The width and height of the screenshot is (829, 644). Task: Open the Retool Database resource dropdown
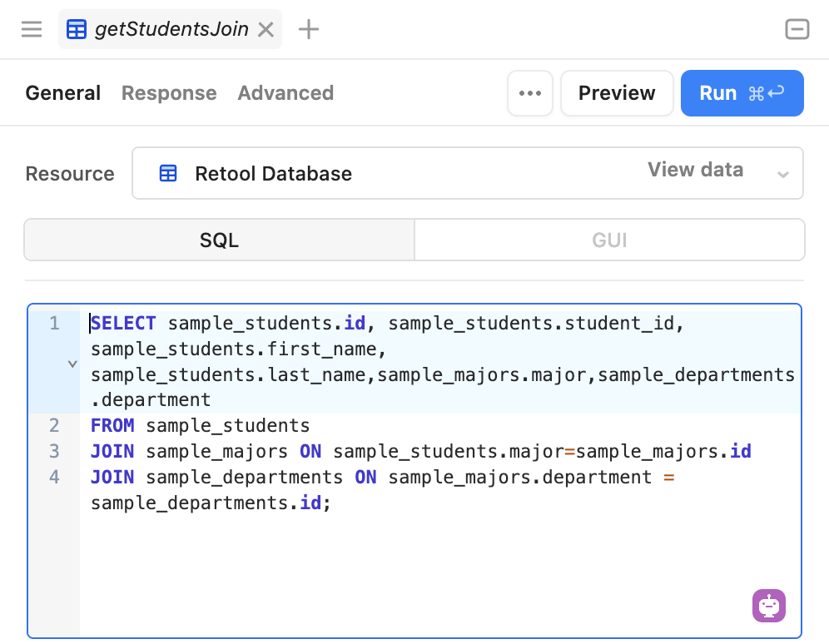[x=468, y=173]
